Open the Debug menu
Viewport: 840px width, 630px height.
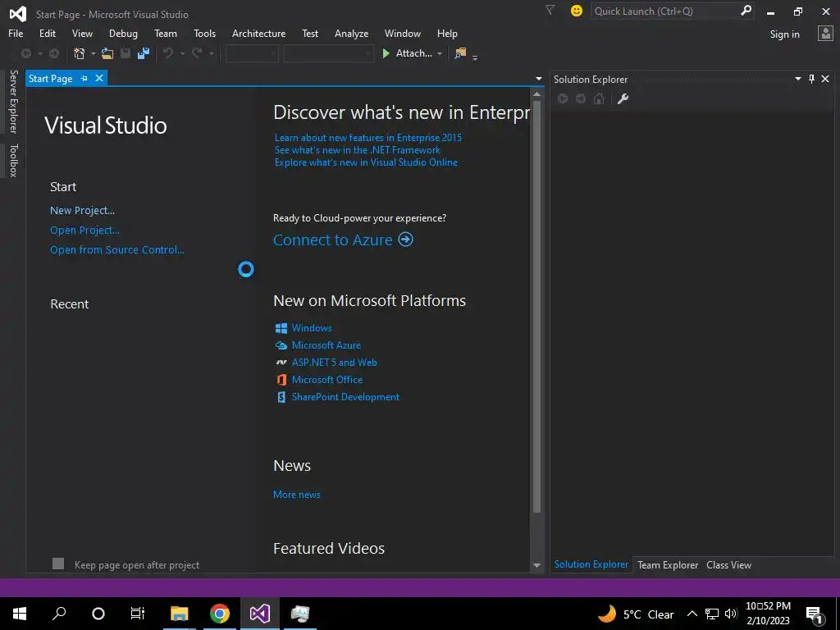123,33
